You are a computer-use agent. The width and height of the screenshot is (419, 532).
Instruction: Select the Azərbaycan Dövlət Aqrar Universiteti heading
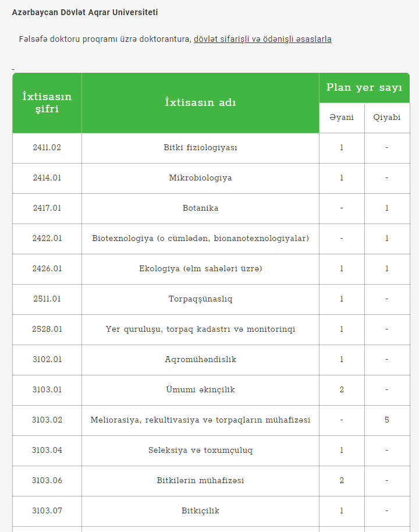(85, 13)
